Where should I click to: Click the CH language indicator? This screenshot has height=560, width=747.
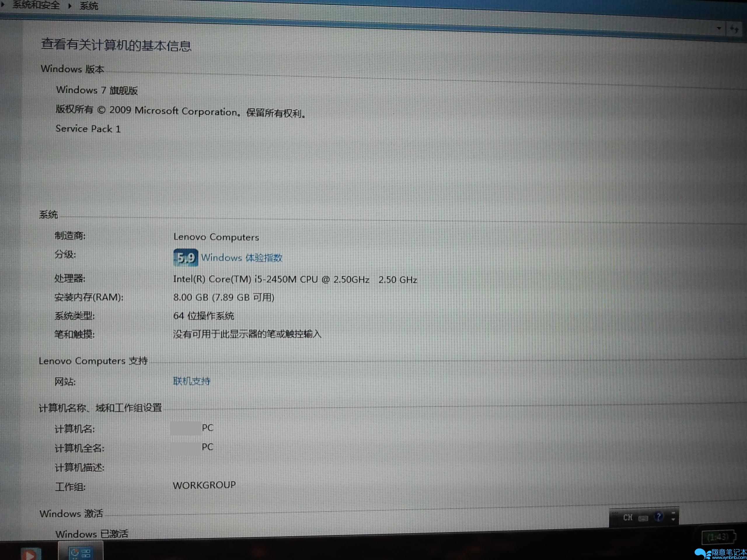pyautogui.click(x=627, y=517)
